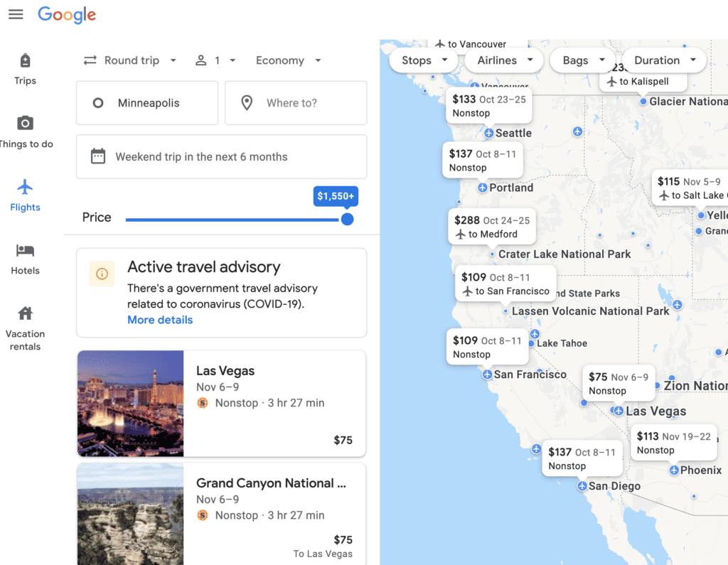Click the passenger count person icon
This screenshot has height=565, width=728.
click(x=201, y=60)
